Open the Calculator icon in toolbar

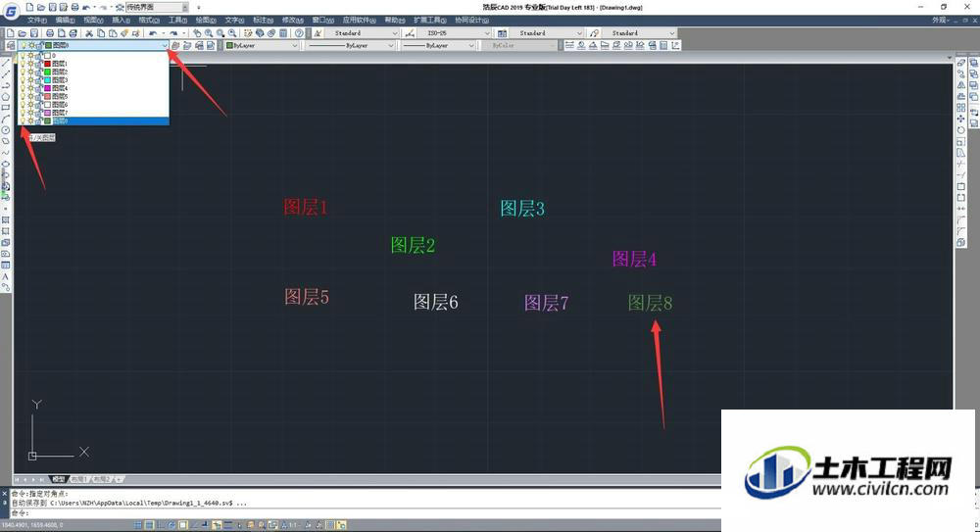[283, 33]
